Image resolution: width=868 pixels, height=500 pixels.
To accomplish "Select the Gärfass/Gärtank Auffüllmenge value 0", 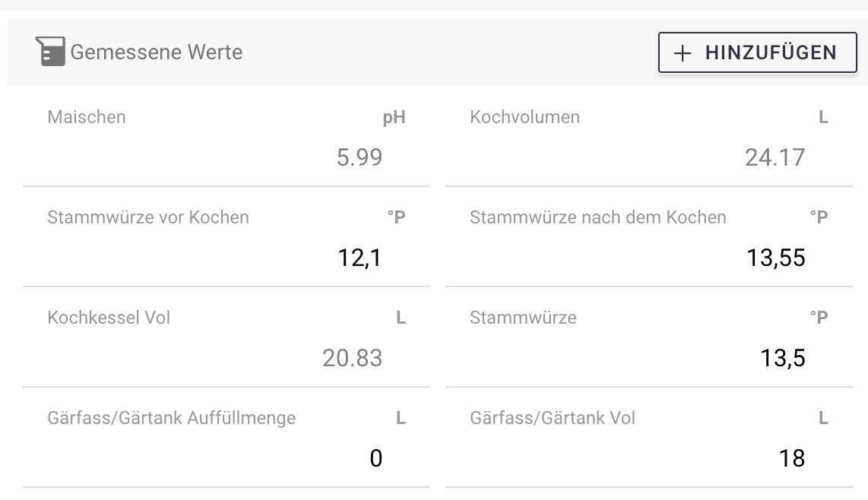I will [375, 458].
